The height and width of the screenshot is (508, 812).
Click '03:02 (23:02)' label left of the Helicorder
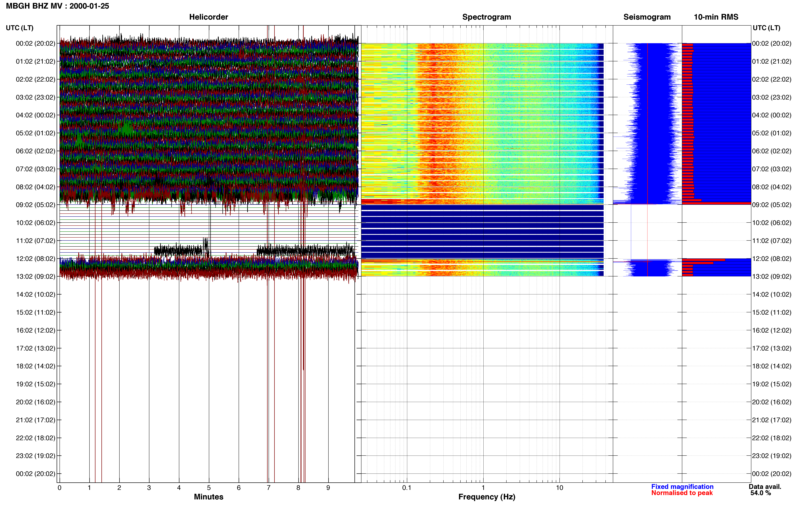pyautogui.click(x=35, y=97)
